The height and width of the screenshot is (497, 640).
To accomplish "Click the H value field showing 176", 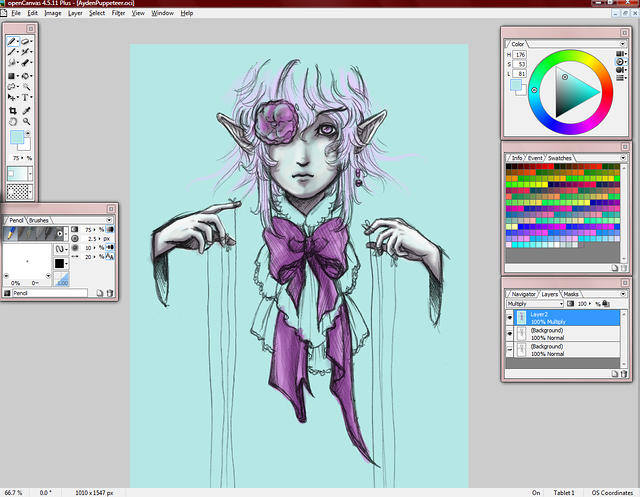I will [x=520, y=55].
